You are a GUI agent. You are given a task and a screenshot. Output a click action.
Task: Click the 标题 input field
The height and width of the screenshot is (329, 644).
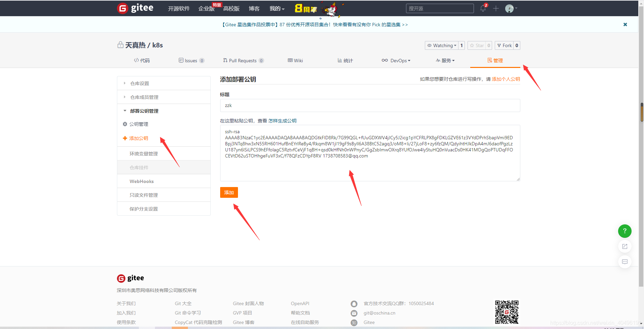click(370, 105)
